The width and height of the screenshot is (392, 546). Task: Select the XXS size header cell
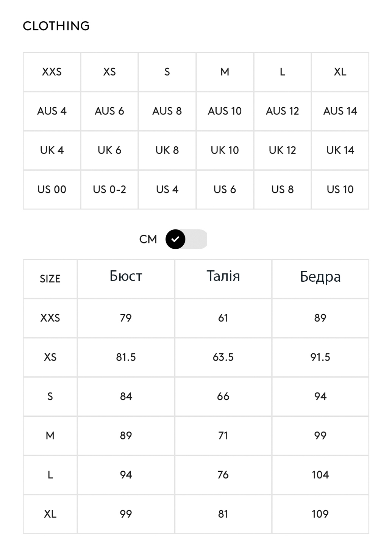click(52, 72)
